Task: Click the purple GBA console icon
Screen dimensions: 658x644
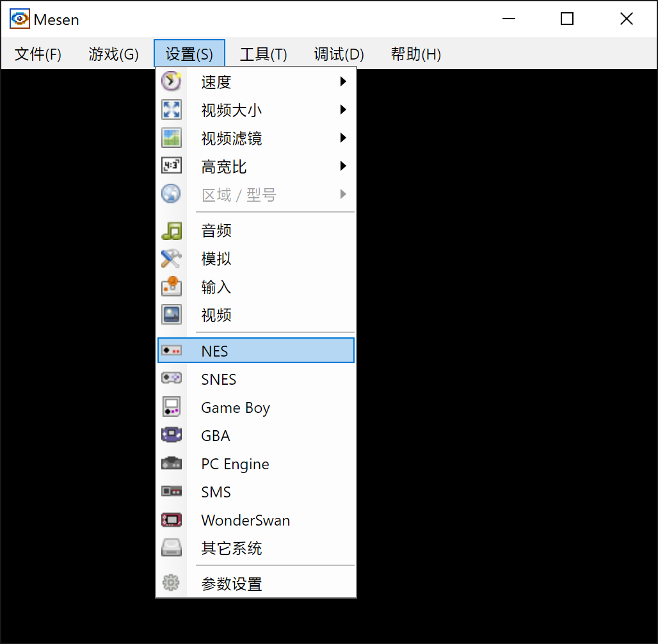Action: click(171, 435)
